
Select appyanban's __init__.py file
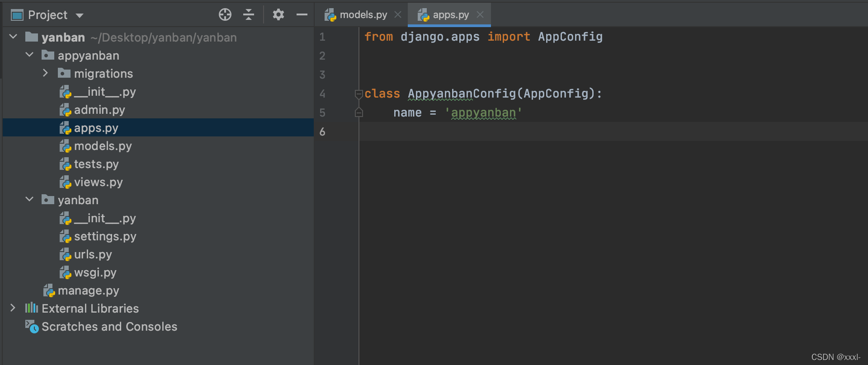tap(158, 92)
